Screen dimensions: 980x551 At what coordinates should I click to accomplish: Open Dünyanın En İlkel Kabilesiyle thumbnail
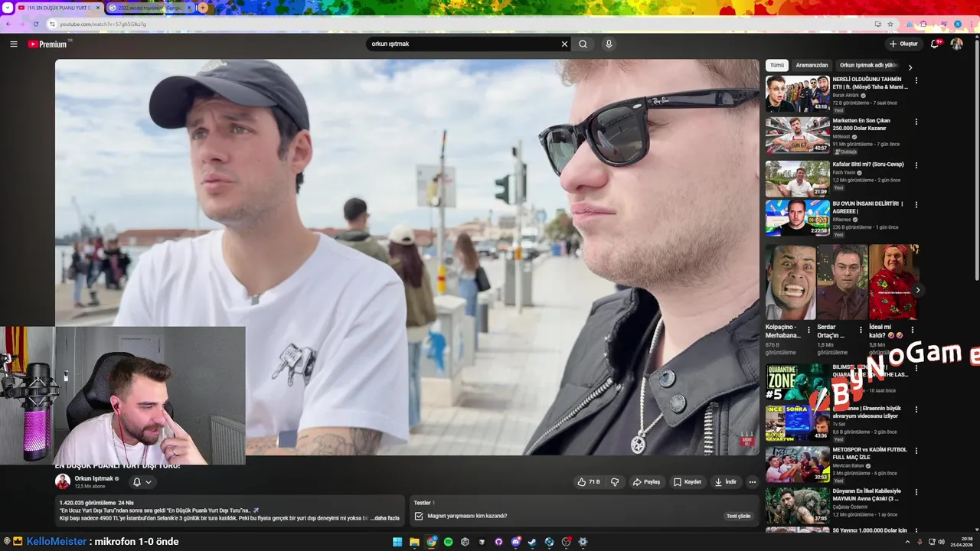(798, 505)
